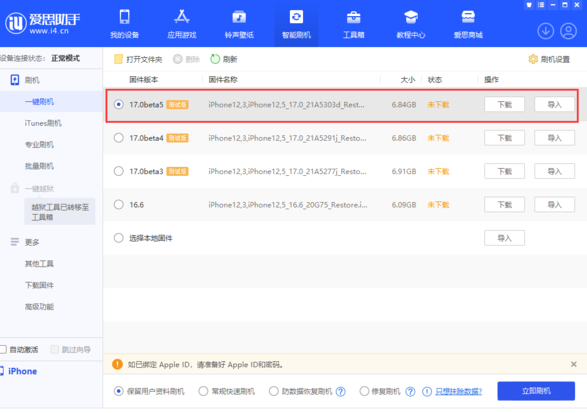Select firmware 16.6 radio button

tap(119, 204)
